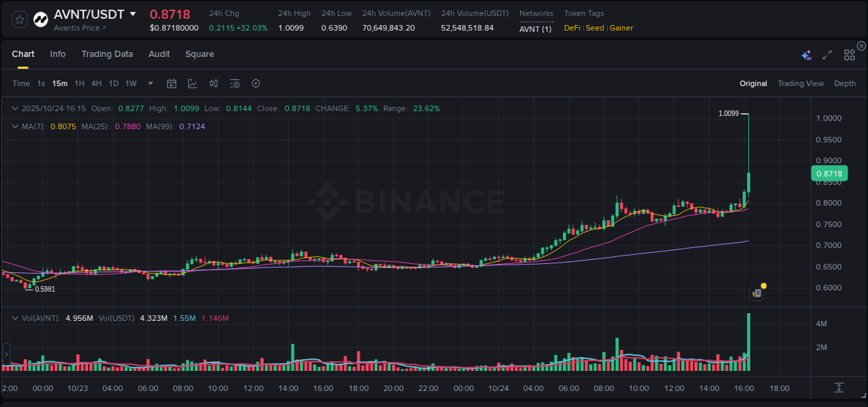
Task: Click the OHLC display options icon
Action: tap(213, 83)
